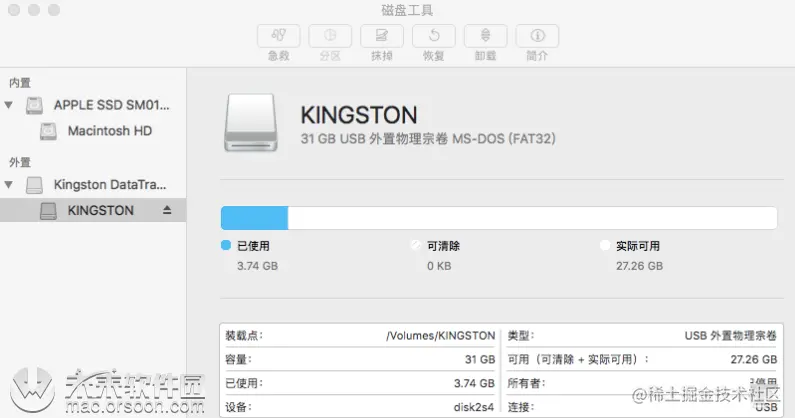The height and width of the screenshot is (418, 795).
Task: Click the Kingston DataTraveler drive icon
Action: [x=34, y=185]
